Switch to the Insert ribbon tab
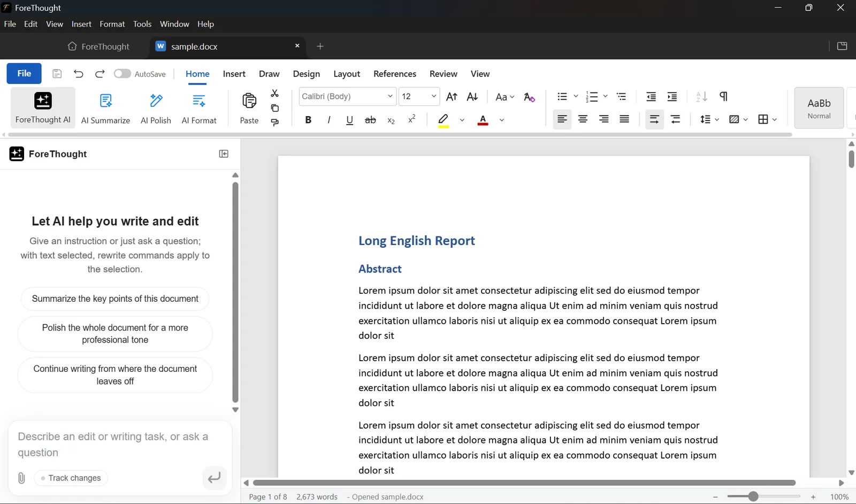The height and width of the screenshot is (504, 856). [234, 74]
